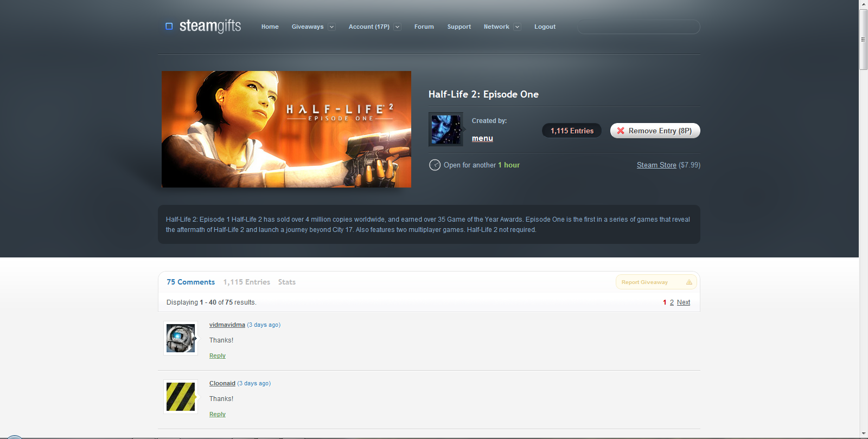Screen dimensions: 868x439
Task: Click the 'Created by:' label
Action: [x=489, y=121]
